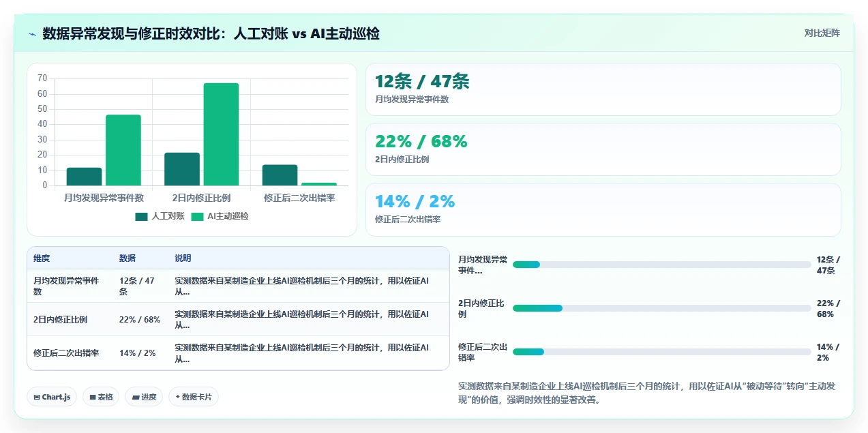This screenshot has height=433, width=868.
Task: Select the Chart.js tag chip
Action: [x=52, y=397]
